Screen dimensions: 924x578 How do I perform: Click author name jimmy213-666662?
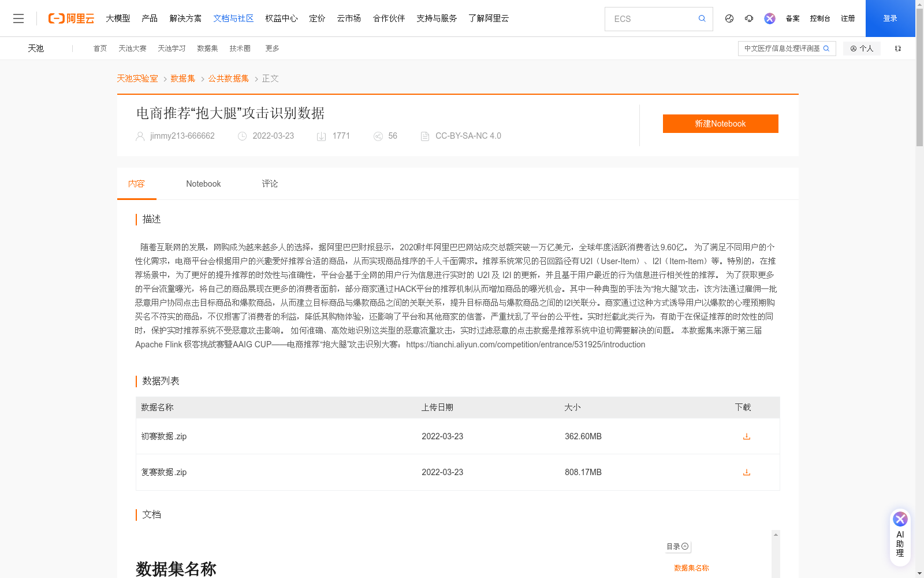[182, 136]
